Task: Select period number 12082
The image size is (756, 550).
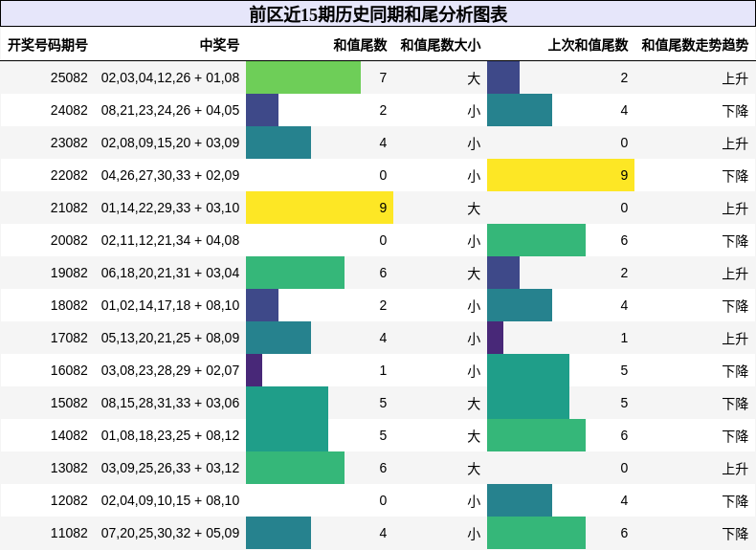Action: pos(69,501)
